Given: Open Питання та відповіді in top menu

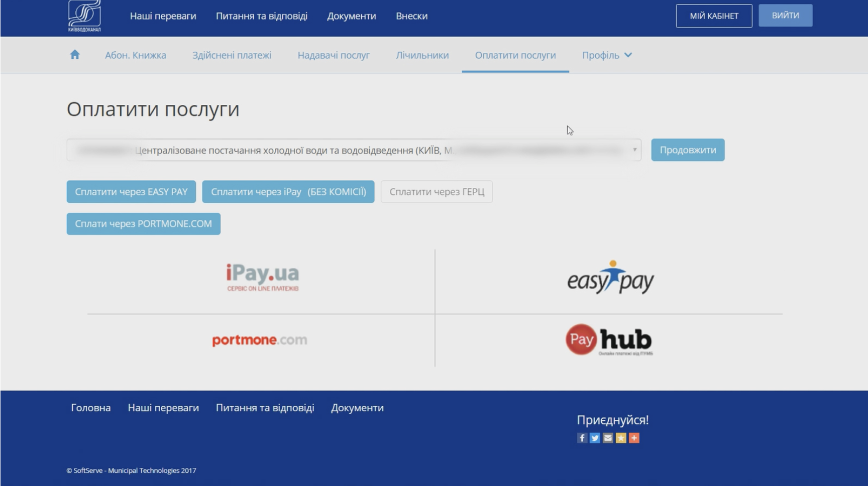Looking at the screenshot, I should [261, 16].
